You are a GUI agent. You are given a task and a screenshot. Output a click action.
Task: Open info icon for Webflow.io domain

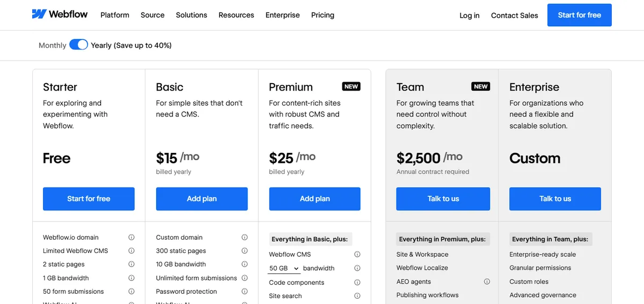pos(131,237)
